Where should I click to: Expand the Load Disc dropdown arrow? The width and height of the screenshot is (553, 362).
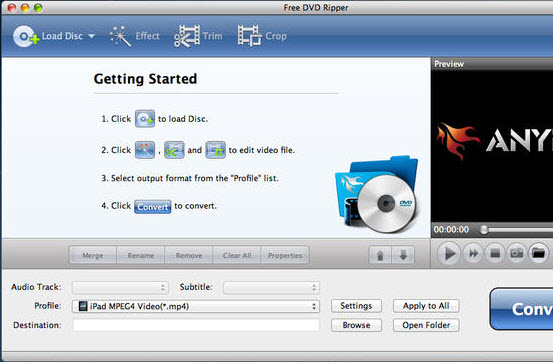[x=91, y=36]
